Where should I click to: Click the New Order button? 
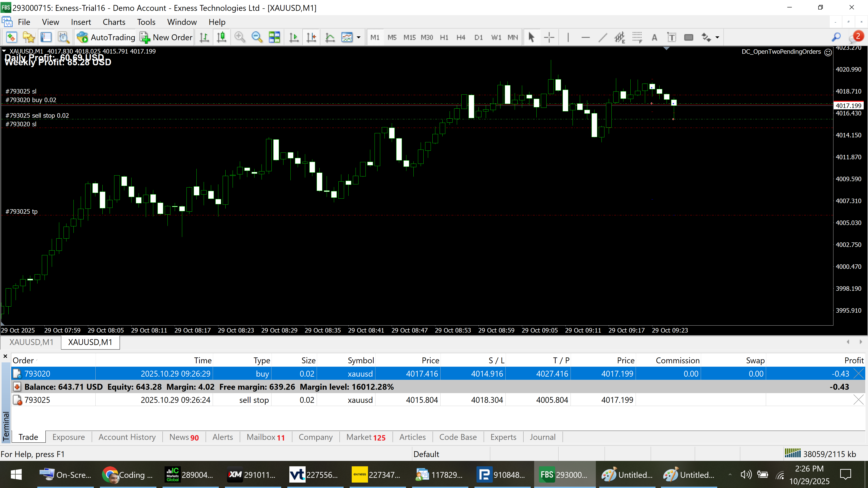166,37
